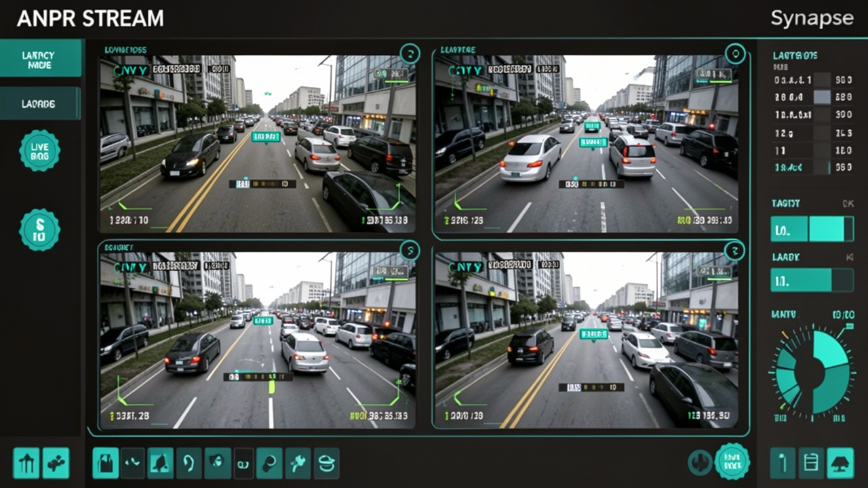
Task: Open the bell alert icon in bottom toolbar
Action: pos(161,464)
